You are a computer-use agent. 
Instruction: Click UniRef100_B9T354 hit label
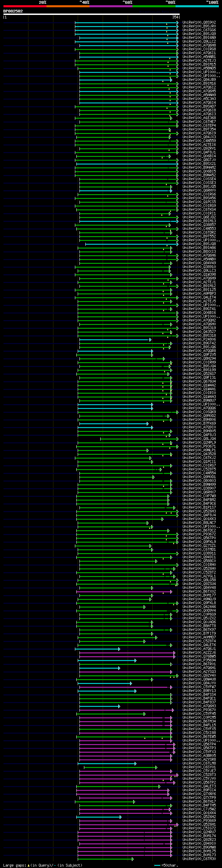(x=199, y=130)
